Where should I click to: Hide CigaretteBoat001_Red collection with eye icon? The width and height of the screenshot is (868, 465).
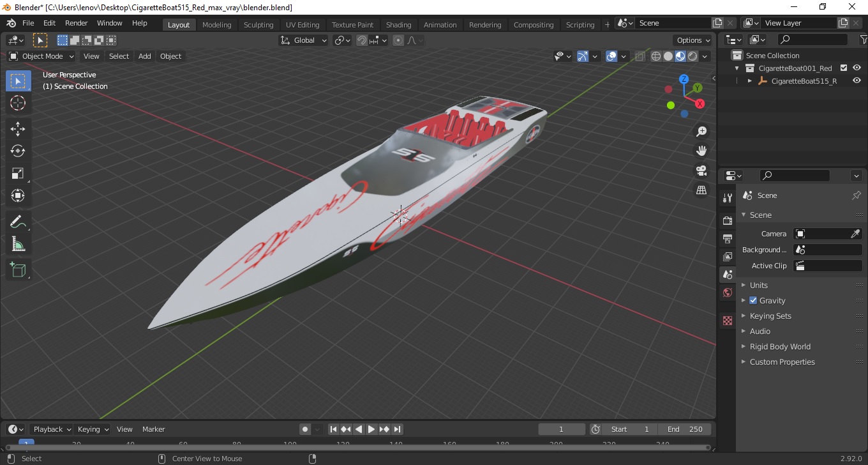tap(857, 68)
